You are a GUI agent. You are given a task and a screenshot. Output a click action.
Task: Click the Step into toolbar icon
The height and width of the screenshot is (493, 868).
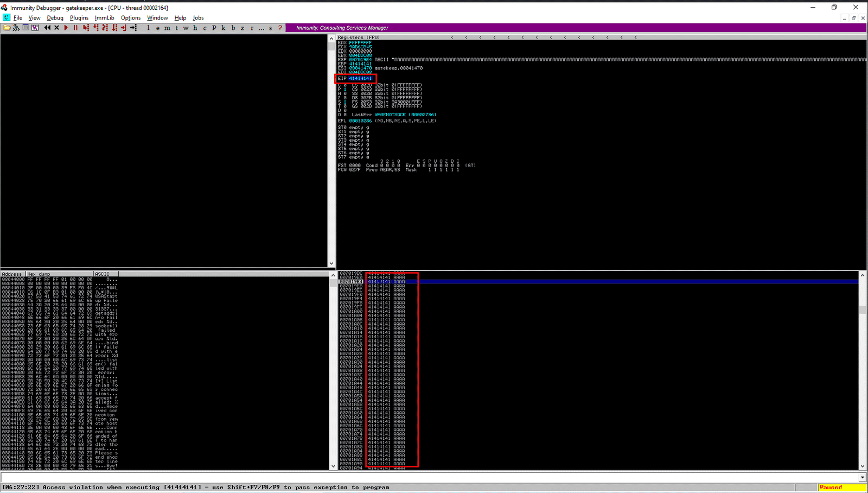click(86, 28)
